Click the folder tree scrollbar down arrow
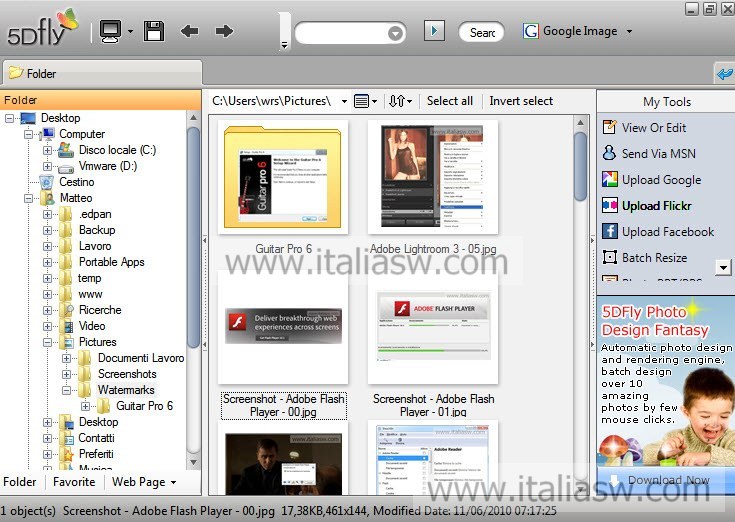 (x=193, y=462)
